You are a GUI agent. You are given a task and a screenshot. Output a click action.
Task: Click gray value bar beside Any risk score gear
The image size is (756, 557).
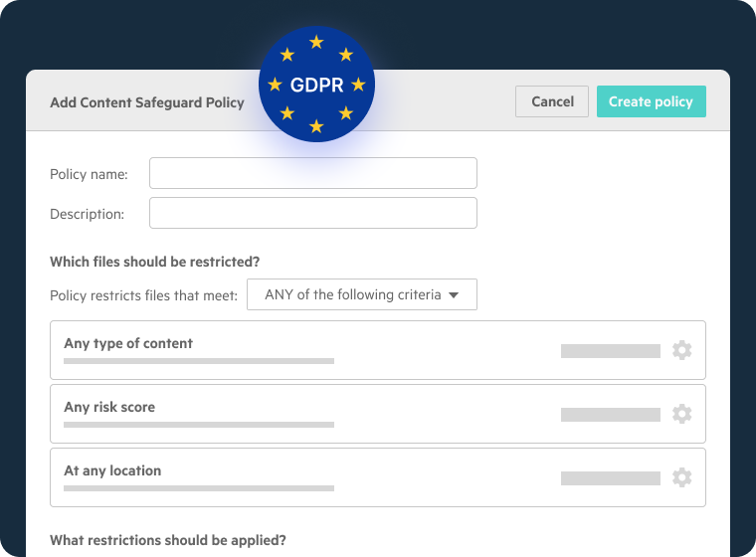[x=610, y=415]
